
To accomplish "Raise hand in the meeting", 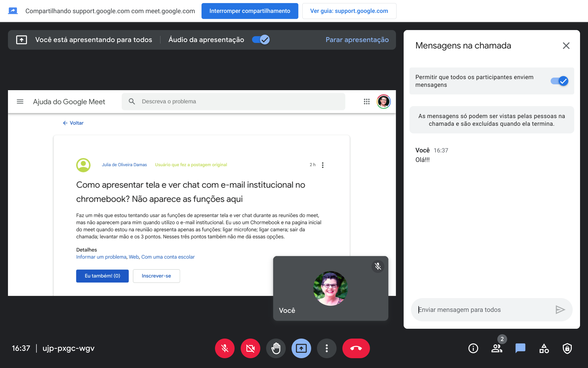I will point(276,348).
